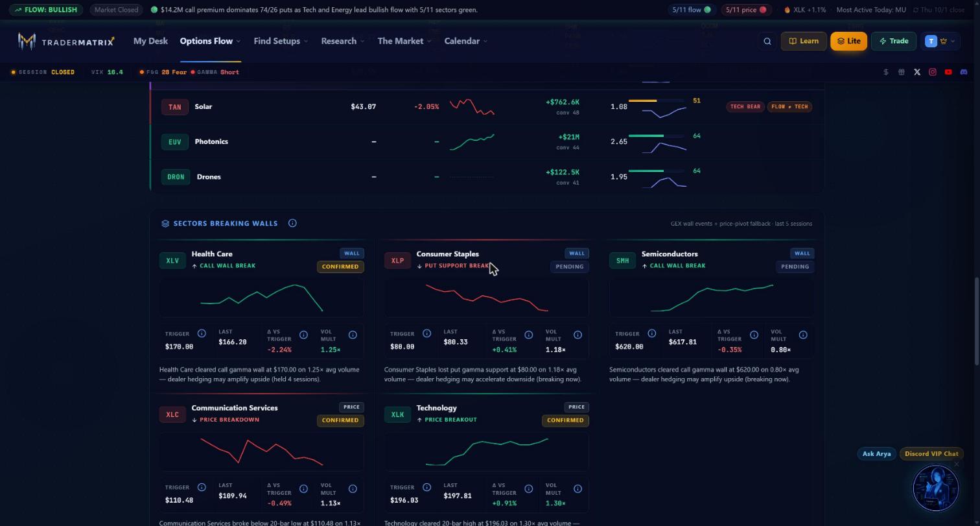The width and height of the screenshot is (980, 526).
Task: Expand The Market menu
Action: point(404,41)
